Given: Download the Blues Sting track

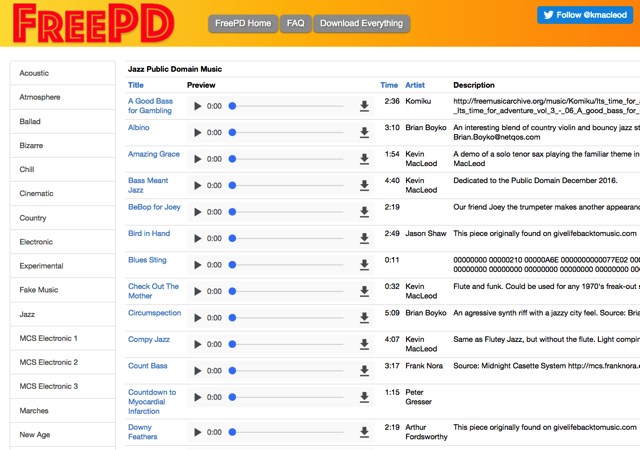Looking at the screenshot, I should click(364, 265).
